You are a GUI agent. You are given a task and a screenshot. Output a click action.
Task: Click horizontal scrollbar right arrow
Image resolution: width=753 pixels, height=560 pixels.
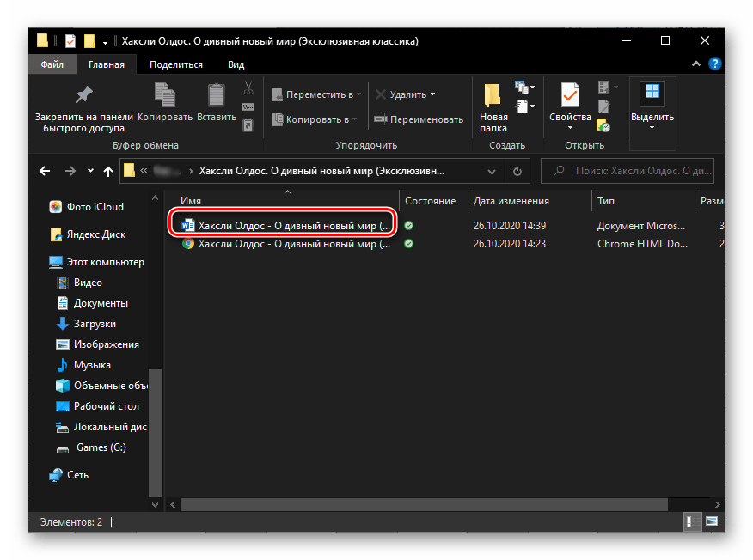[718, 504]
